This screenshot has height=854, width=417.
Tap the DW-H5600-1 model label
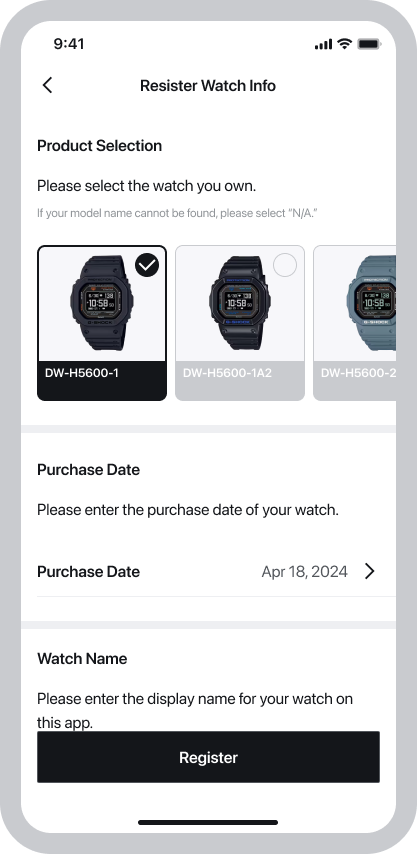[x=82, y=373]
